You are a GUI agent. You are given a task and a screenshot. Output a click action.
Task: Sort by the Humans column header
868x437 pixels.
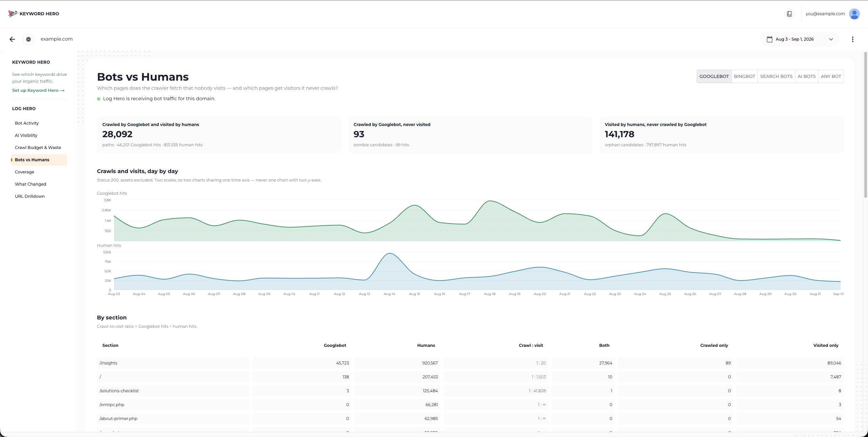click(x=426, y=345)
